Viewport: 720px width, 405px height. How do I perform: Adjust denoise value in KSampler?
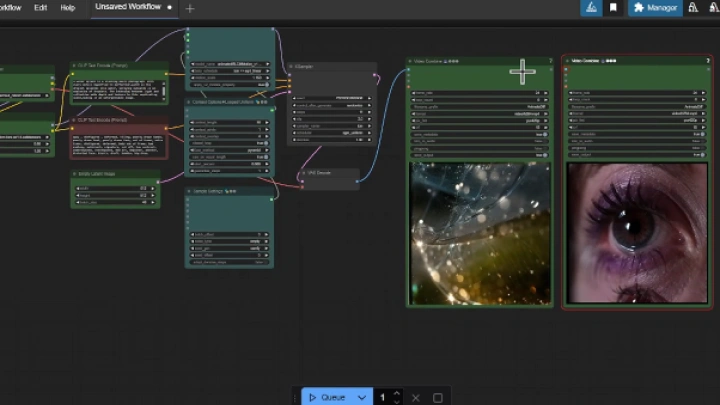[332, 140]
